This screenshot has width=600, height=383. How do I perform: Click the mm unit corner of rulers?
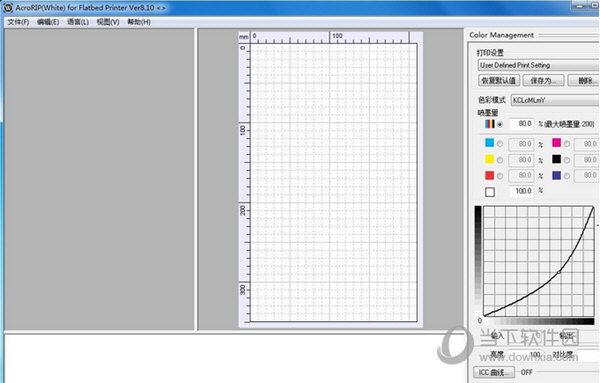(244, 37)
